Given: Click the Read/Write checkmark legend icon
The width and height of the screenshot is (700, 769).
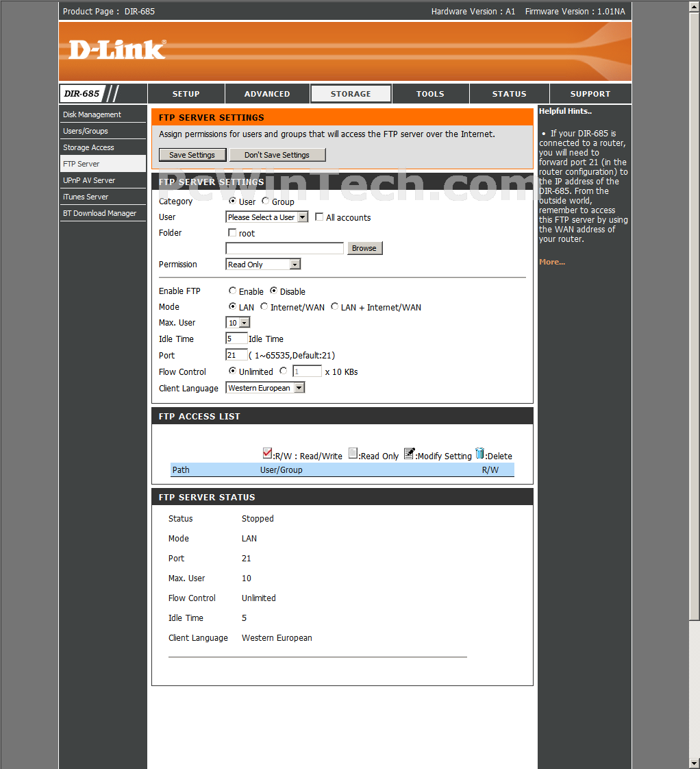Looking at the screenshot, I should pos(267,454).
